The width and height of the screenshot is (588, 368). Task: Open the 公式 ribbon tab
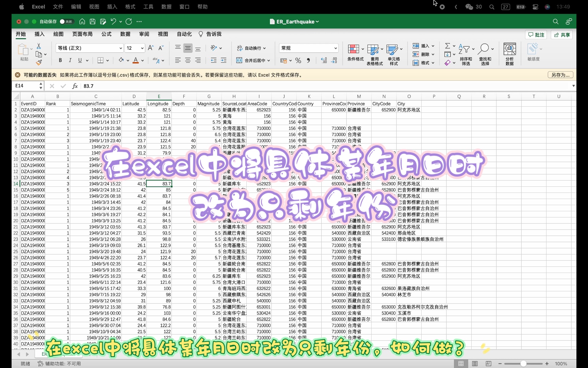click(107, 34)
